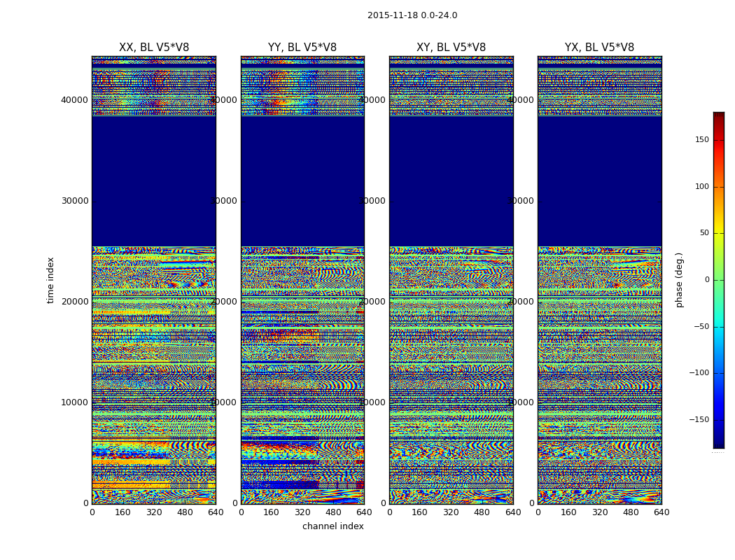The image size is (735, 560).
Task: Click the 320 channel tick under XY plot
Action: click(451, 512)
